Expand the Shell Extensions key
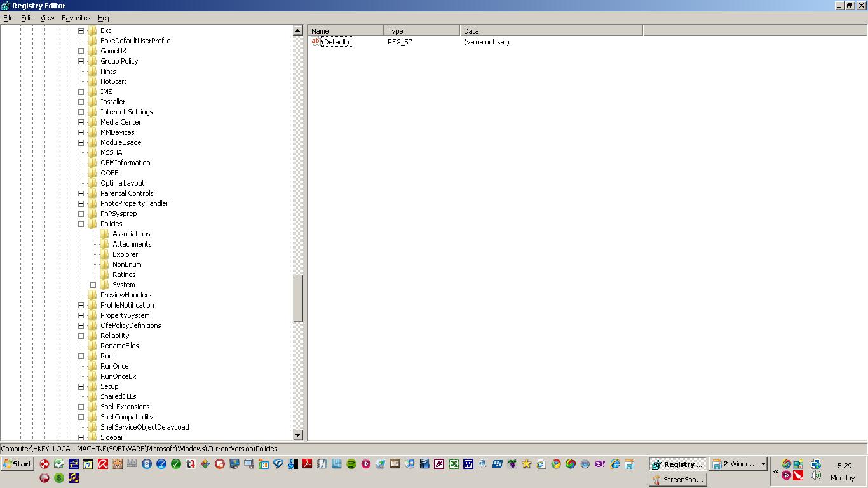Image resolution: width=868 pixels, height=488 pixels. pyautogui.click(x=81, y=407)
